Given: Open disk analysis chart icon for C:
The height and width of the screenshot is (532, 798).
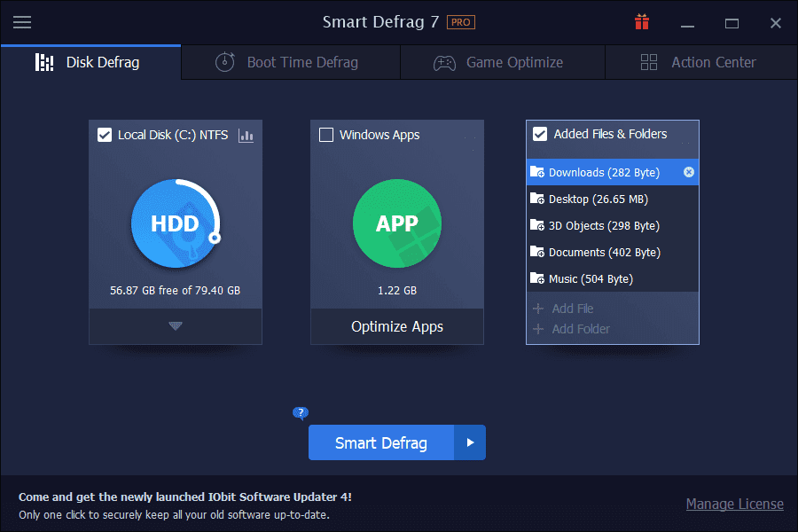Looking at the screenshot, I should coord(246,136).
